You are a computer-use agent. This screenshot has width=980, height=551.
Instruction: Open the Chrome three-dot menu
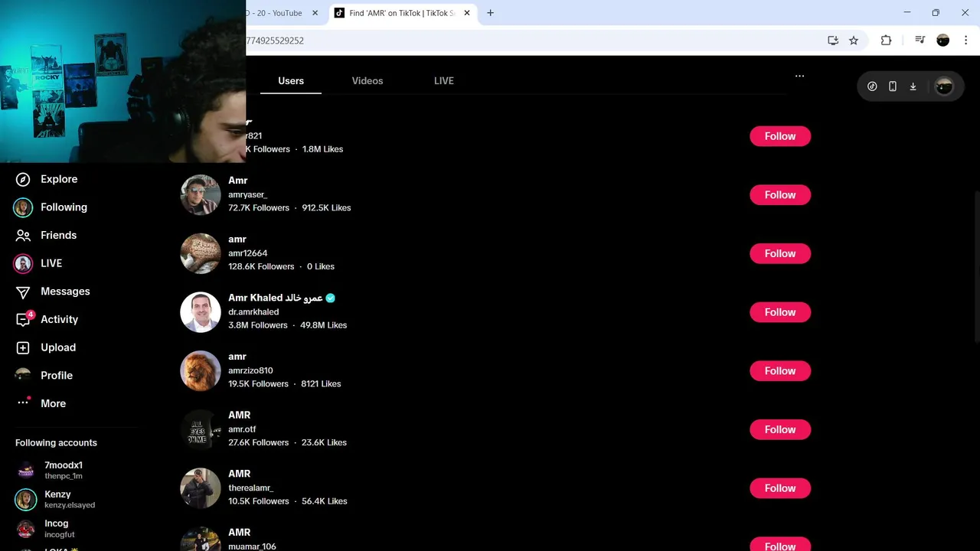click(x=966, y=41)
